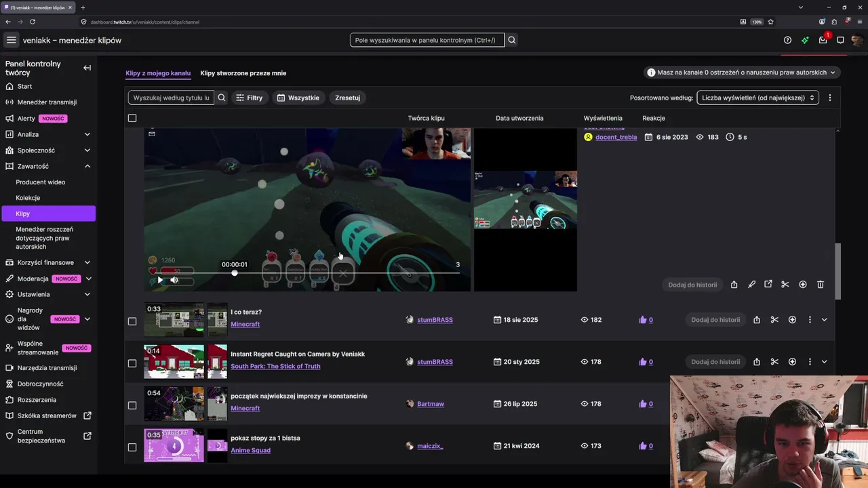Collapse the Panel kontrolny twórcy sidebar
This screenshot has height=488, width=868.
click(x=87, y=68)
